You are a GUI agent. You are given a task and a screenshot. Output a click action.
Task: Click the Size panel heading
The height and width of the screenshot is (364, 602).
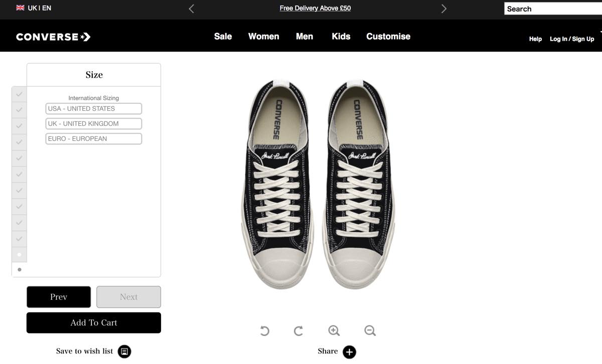(x=94, y=75)
